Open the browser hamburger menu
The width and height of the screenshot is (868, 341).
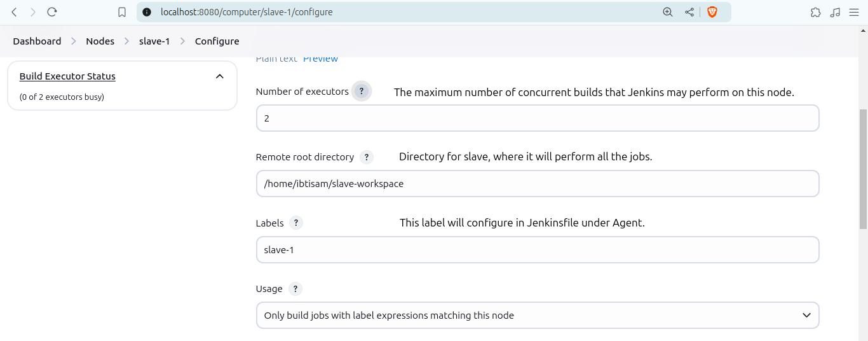[x=853, y=12]
